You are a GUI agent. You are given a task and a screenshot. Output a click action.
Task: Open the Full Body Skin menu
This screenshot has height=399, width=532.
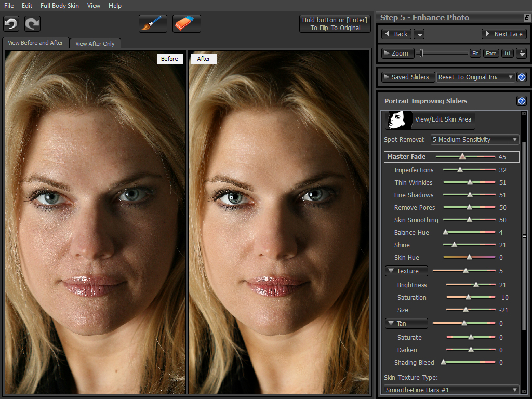click(x=60, y=6)
